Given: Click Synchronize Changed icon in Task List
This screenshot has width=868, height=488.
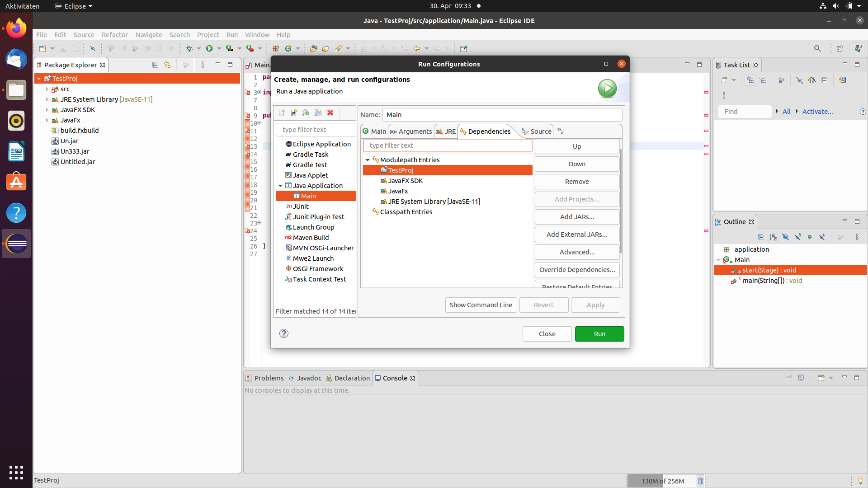Looking at the screenshot, I should point(843,80).
